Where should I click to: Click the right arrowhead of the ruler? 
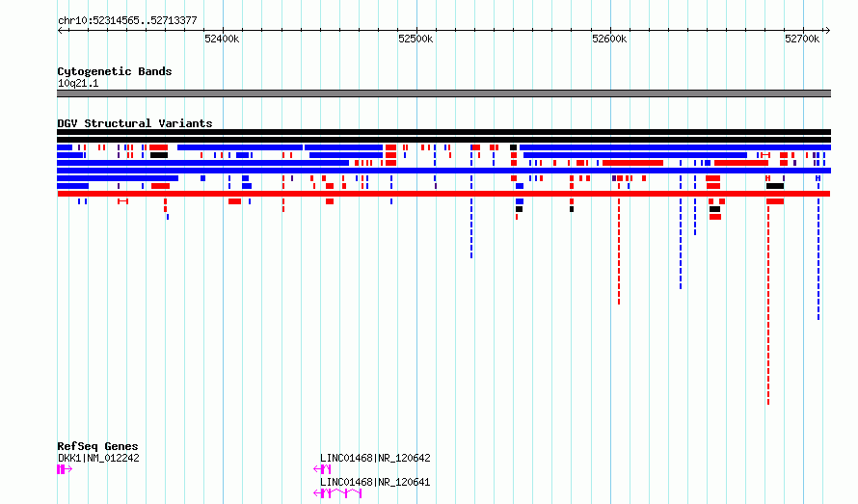coord(827,30)
